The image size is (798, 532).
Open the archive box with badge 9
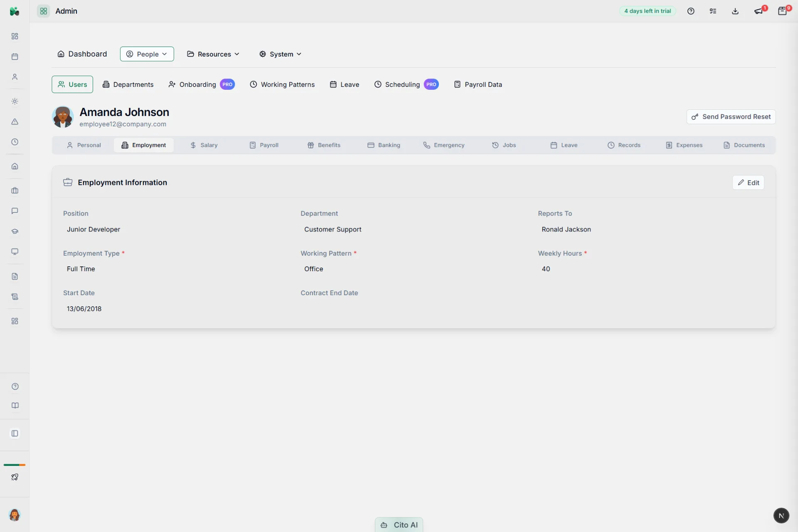click(783, 11)
